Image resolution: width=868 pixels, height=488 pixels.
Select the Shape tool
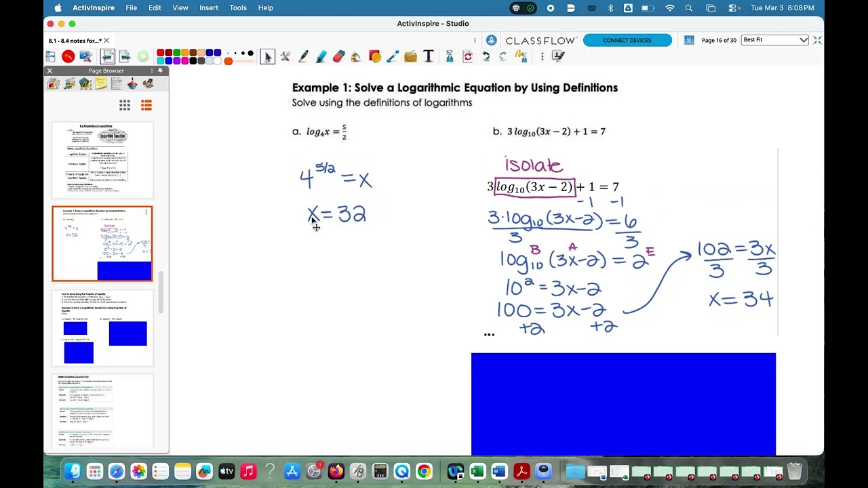click(374, 57)
